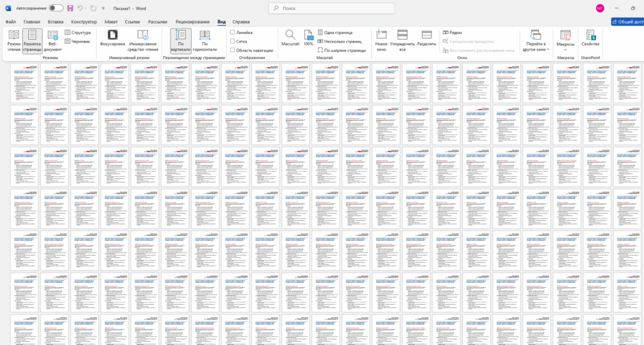644x345 pixels.
Task: Switch to the Вставка tab
Action: click(55, 22)
